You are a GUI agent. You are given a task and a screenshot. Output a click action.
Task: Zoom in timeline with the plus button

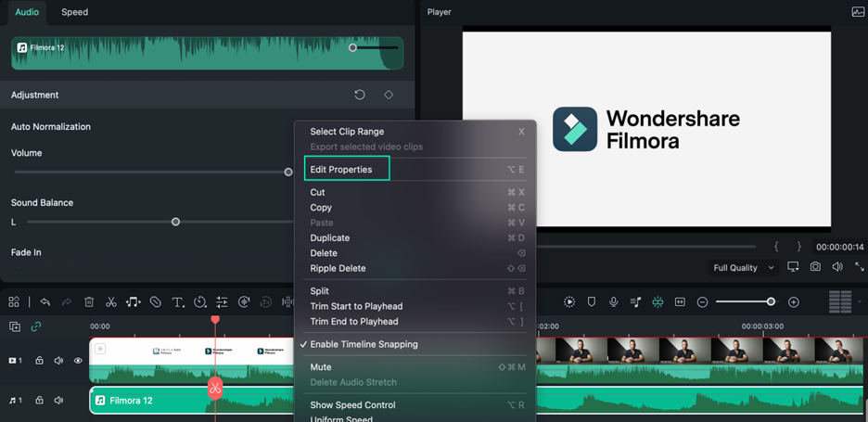point(793,301)
